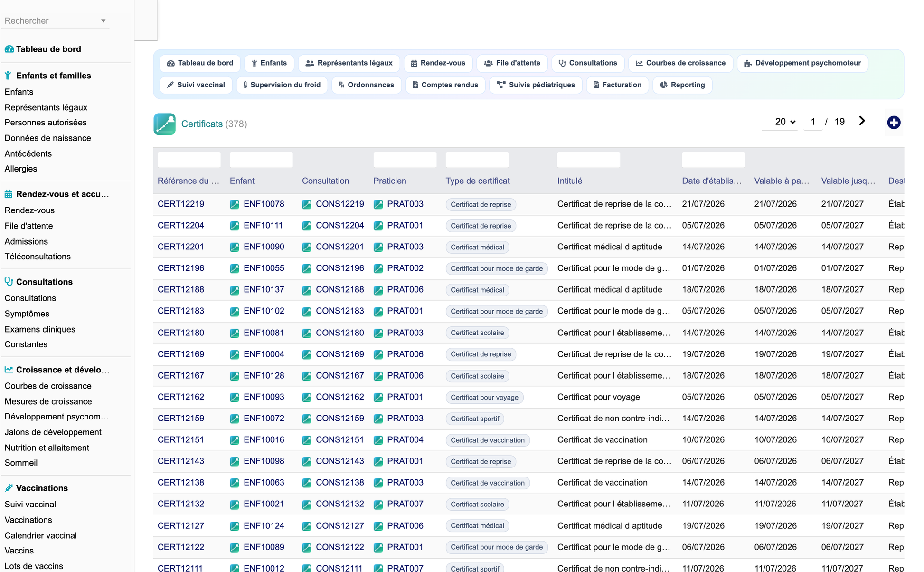Screen dimensions: 924x572
Task: Click the Référence du certificat filter field
Action: (x=189, y=160)
